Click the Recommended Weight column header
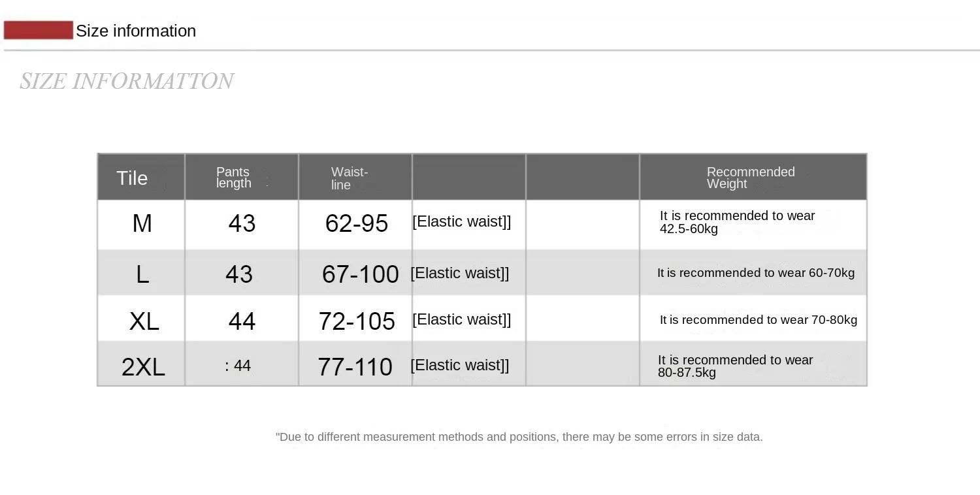 (751, 178)
